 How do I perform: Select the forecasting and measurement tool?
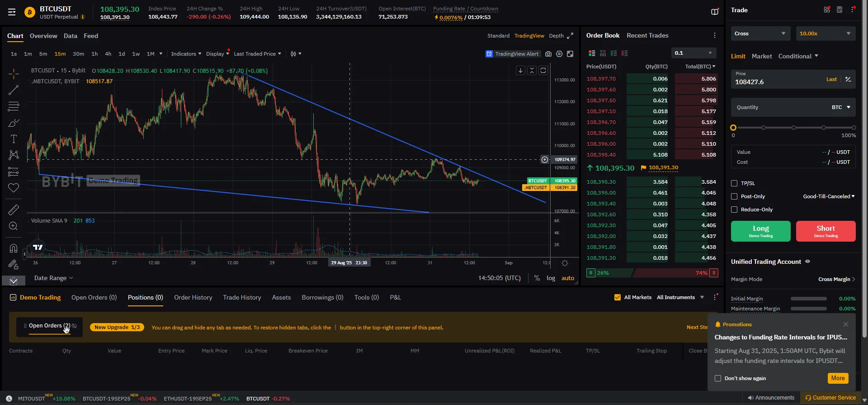[x=14, y=172]
